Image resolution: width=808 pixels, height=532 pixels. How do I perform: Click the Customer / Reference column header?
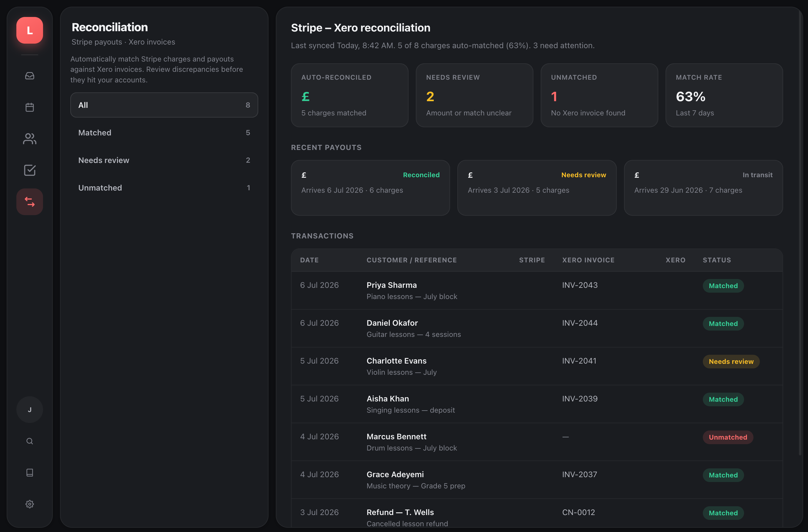(x=412, y=260)
